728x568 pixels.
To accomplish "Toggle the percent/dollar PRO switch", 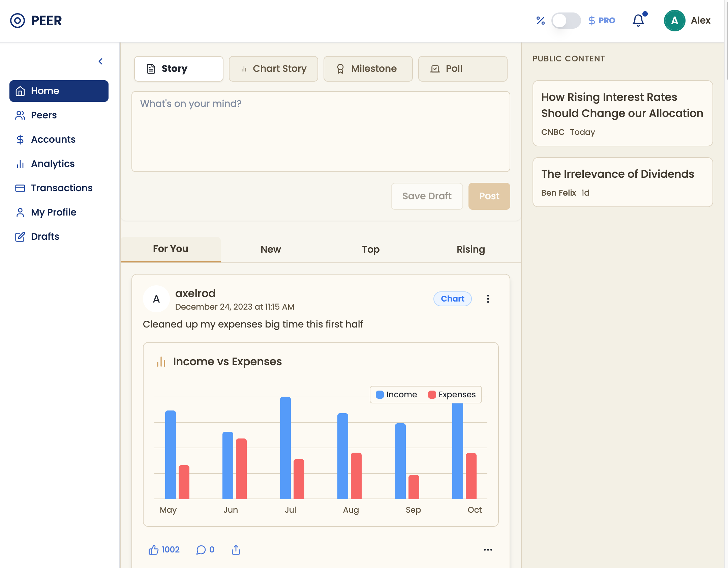I will [x=566, y=21].
